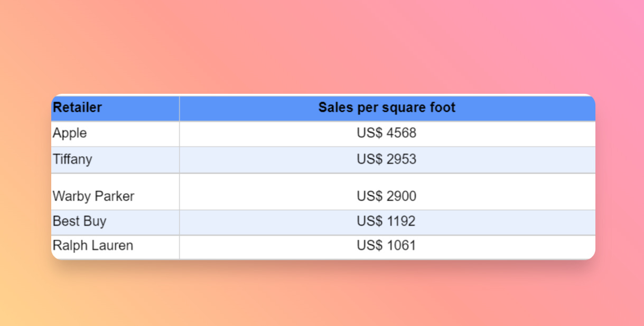The image size is (644, 326).
Task: Click the Retailer column header
Action: point(77,108)
